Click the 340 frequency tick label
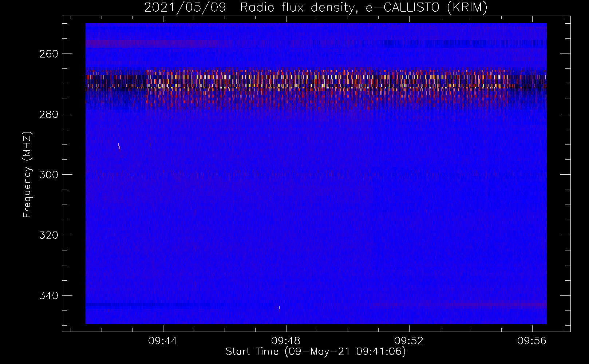This screenshot has height=364, width=589. [x=49, y=296]
